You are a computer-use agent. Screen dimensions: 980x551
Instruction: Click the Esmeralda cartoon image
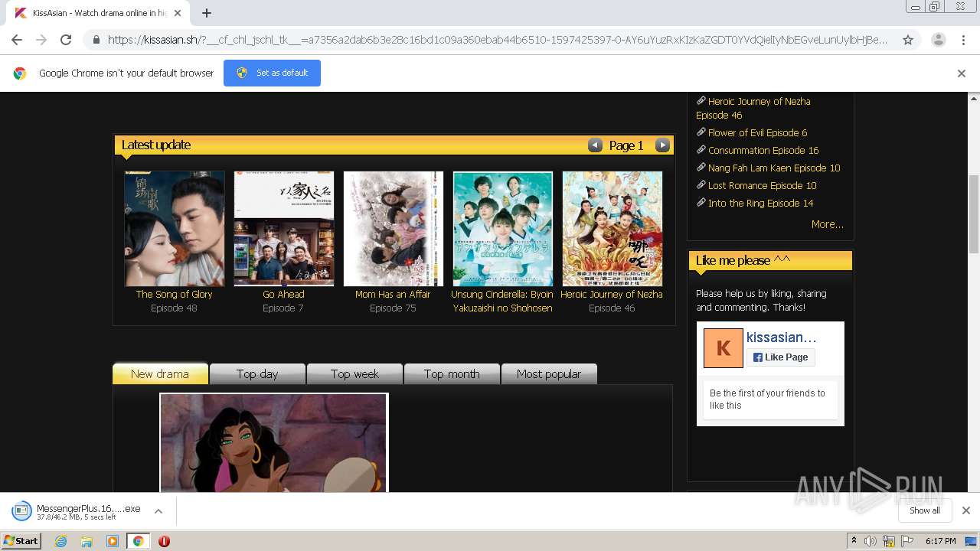pos(274,442)
